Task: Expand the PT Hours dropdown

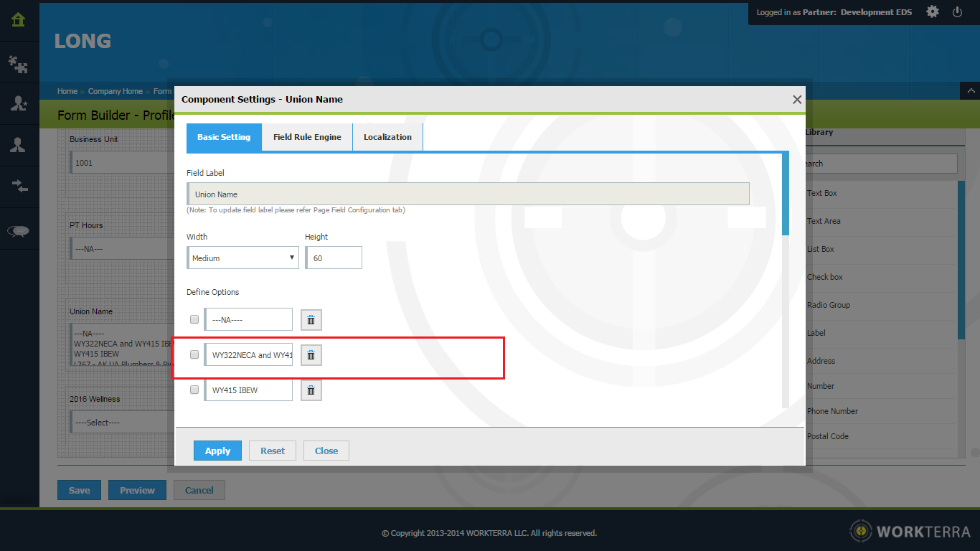Action: [x=122, y=250]
